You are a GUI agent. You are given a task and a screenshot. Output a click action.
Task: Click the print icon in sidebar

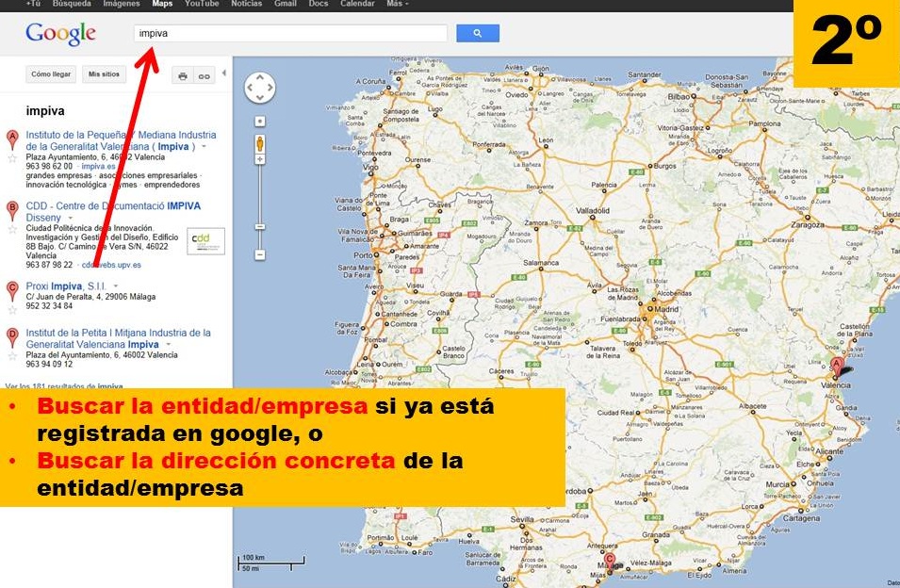click(x=183, y=75)
